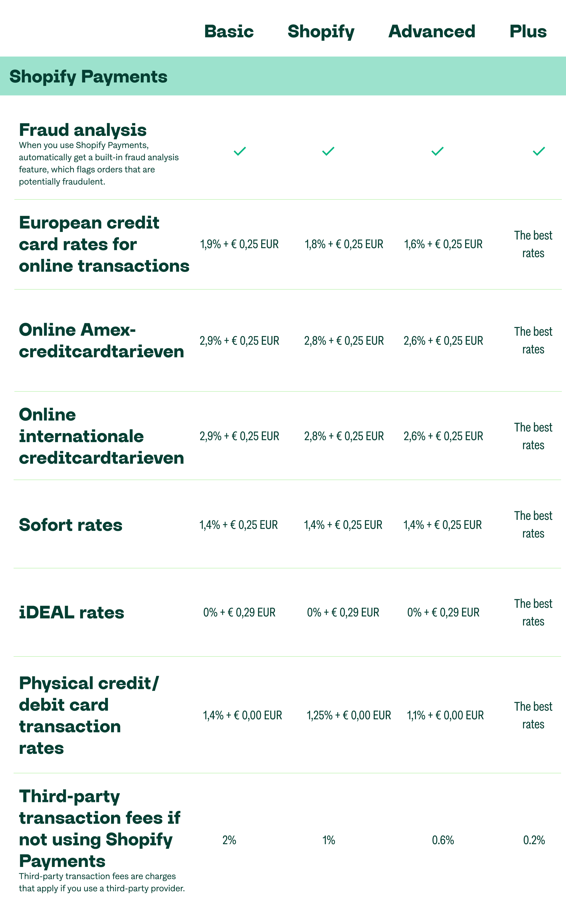Click the Basic plan fraud analysis checkmark

point(240,151)
